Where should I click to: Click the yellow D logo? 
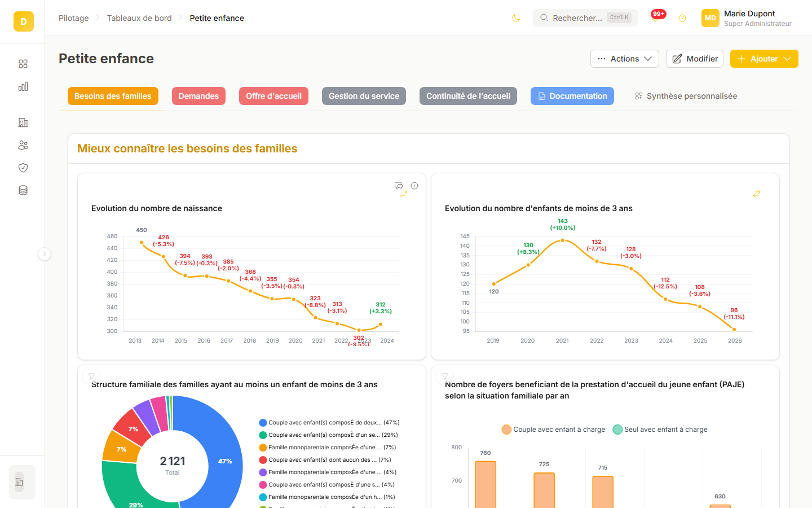[x=23, y=21]
